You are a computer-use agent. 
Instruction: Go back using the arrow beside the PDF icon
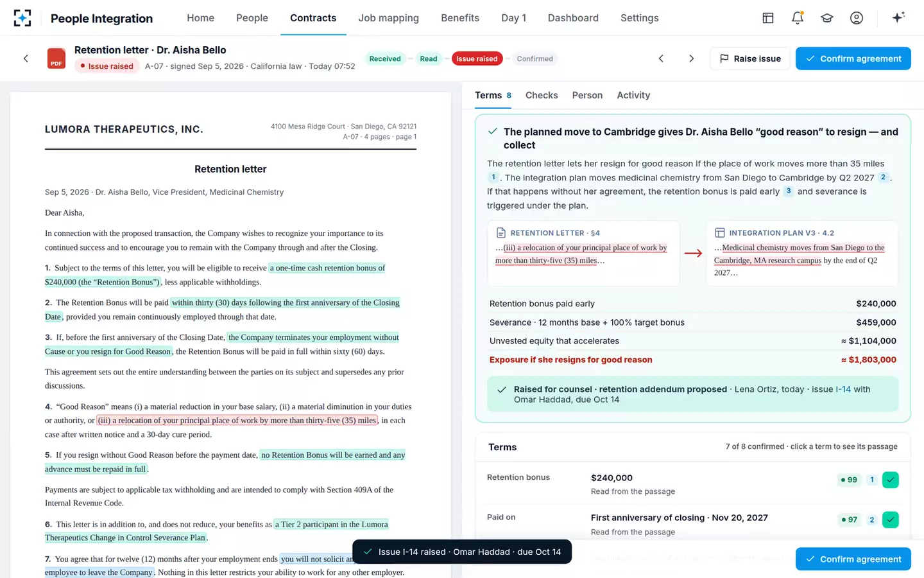[x=26, y=58]
